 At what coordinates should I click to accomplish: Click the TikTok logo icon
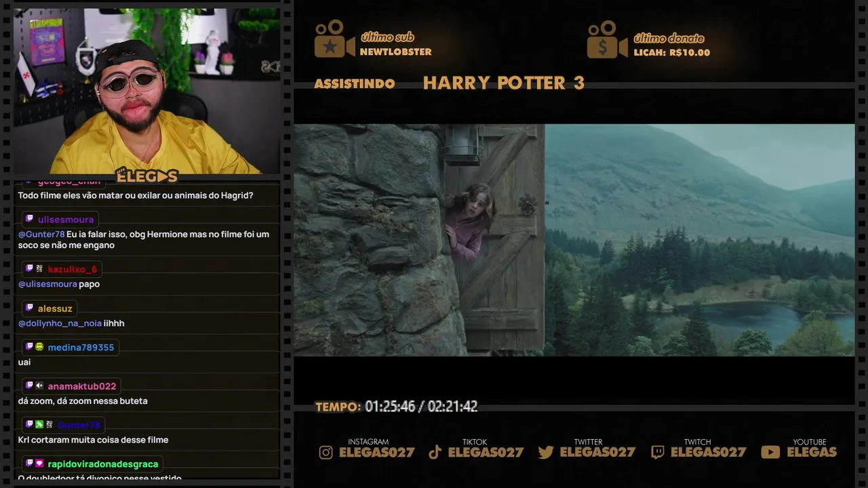tap(435, 452)
